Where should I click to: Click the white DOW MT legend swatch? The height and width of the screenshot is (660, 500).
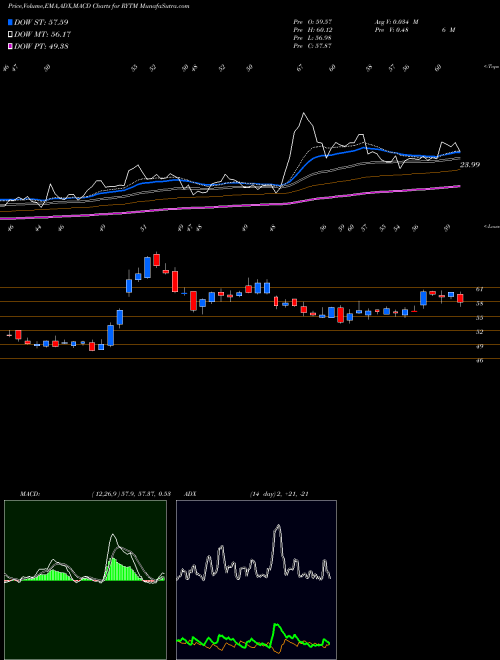10,34
